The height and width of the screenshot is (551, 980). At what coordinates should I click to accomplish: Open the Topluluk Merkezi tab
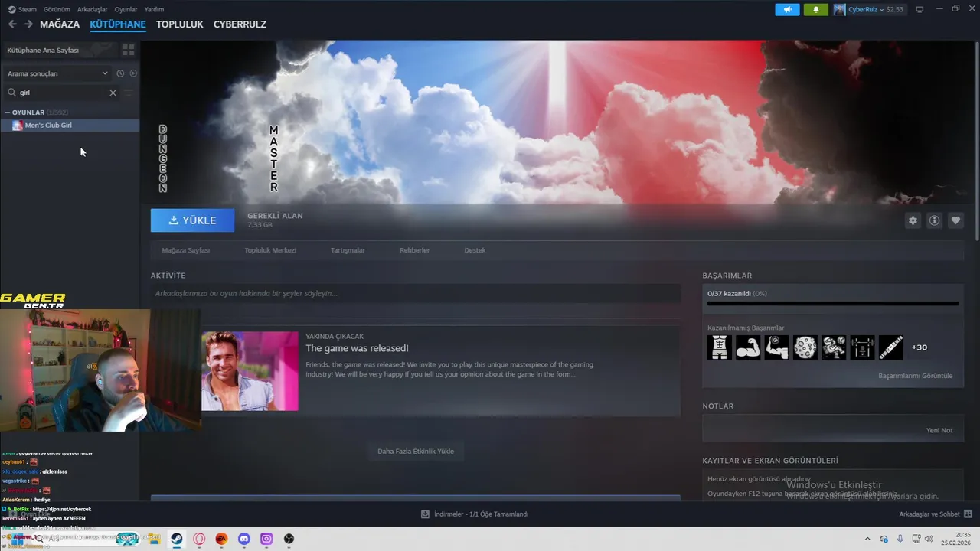(x=270, y=250)
